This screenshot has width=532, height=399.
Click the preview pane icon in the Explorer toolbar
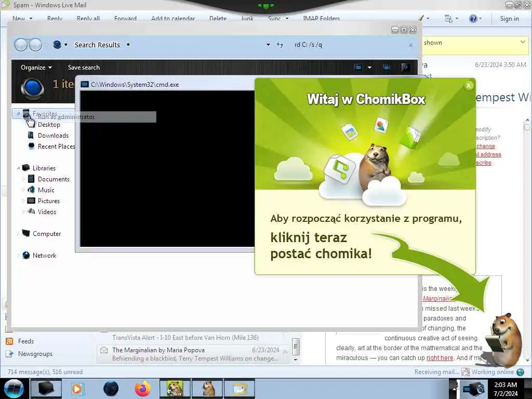387,67
